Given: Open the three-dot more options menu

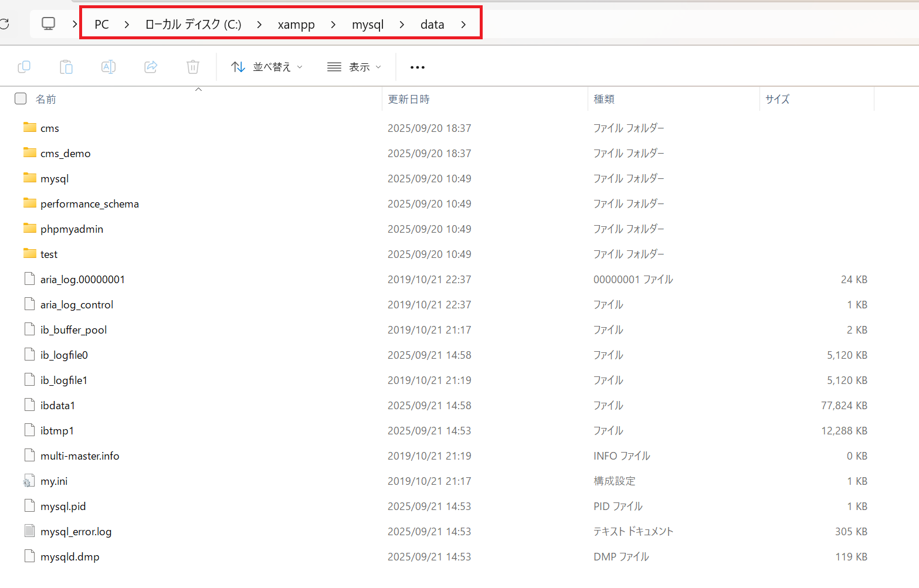Looking at the screenshot, I should click(417, 67).
